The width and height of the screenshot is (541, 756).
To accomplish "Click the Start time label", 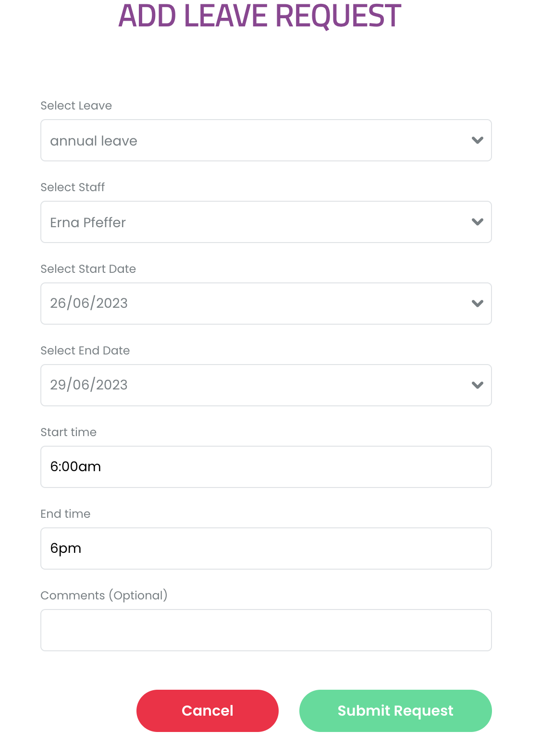I will click(68, 432).
